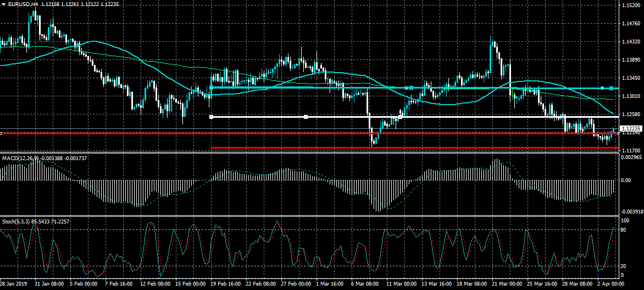Click the MACD zero level label 0.00
The height and width of the screenshot is (290, 644).
click(627, 180)
